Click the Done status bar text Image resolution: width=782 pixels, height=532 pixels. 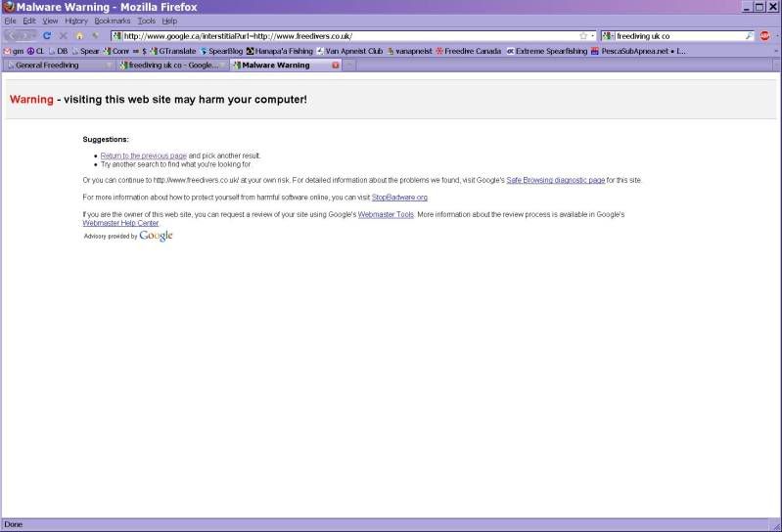[13, 524]
